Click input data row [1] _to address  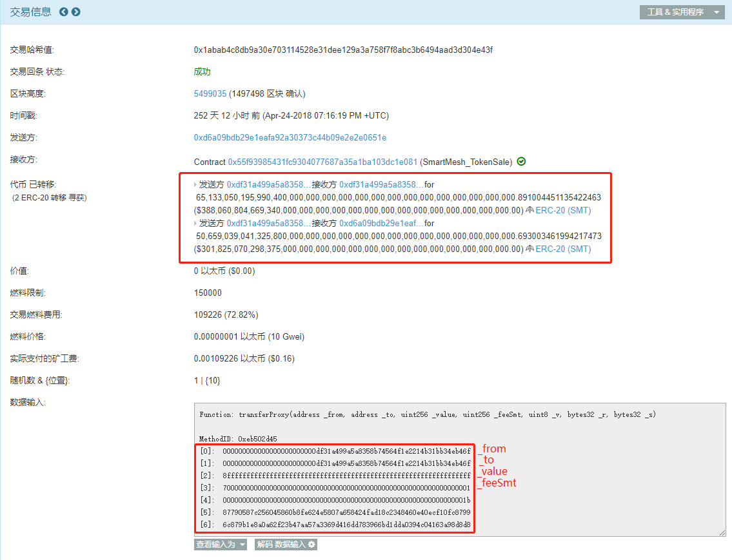tap(335, 463)
